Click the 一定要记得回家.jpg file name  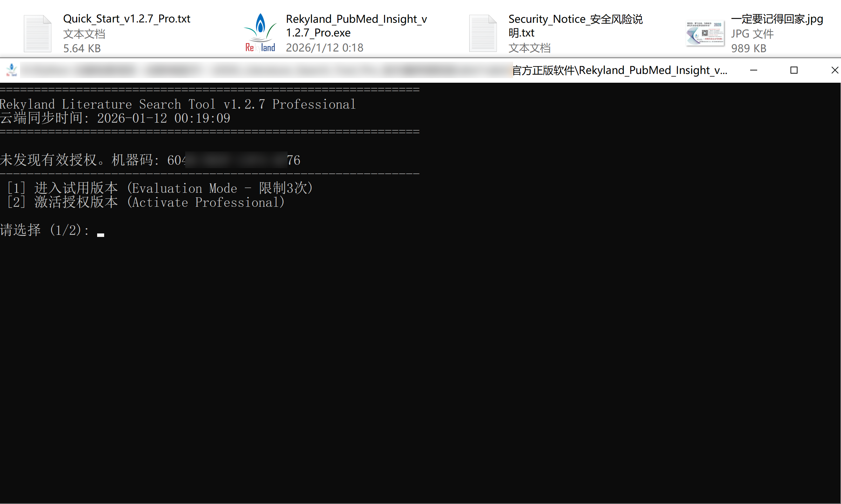[777, 19]
